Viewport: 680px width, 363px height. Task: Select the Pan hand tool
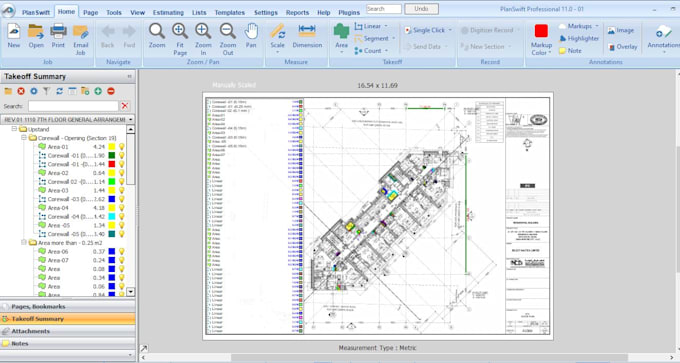click(251, 36)
